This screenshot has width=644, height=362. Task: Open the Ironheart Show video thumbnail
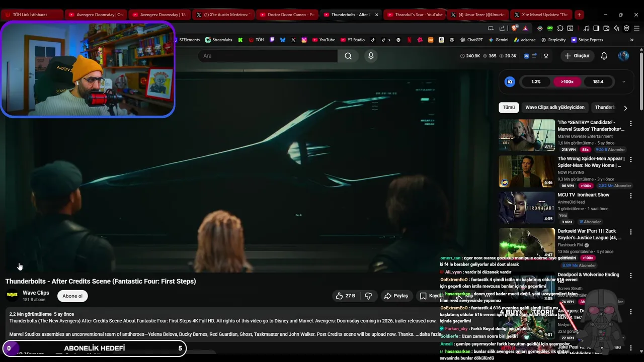527,208
